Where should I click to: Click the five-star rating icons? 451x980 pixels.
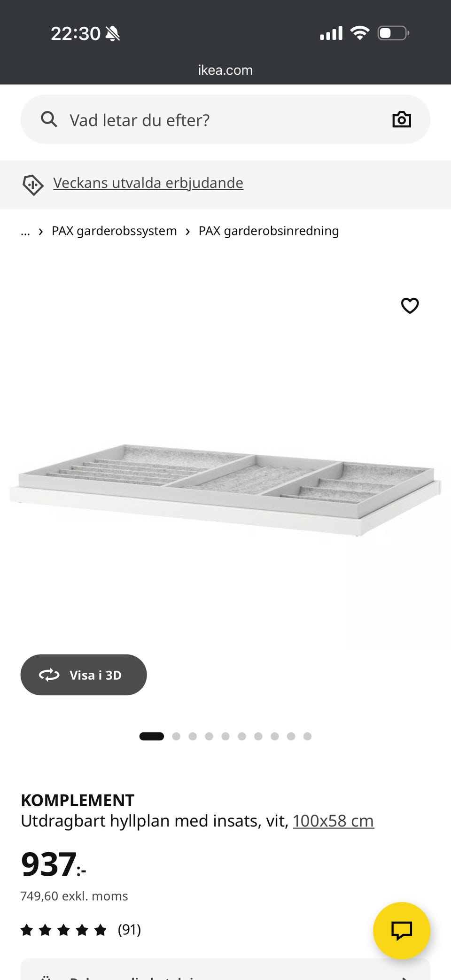[x=64, y=930]
